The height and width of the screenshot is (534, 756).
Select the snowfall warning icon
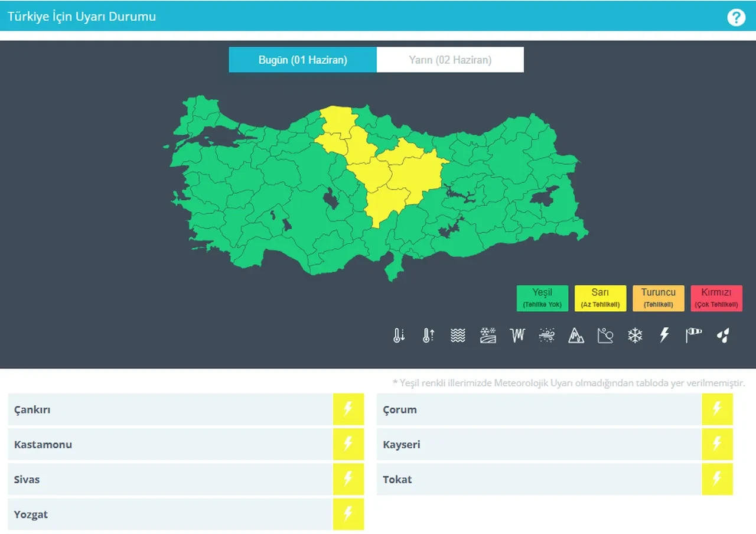(635, 335)
